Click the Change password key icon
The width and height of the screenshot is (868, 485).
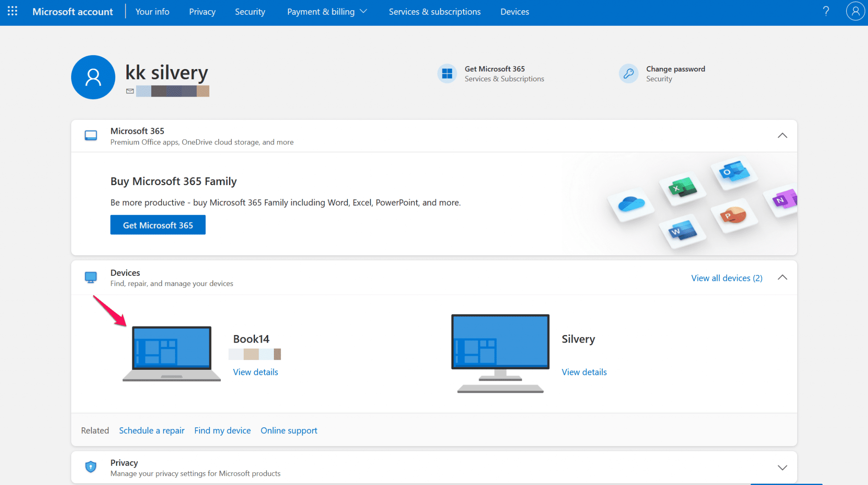[628, 74]
